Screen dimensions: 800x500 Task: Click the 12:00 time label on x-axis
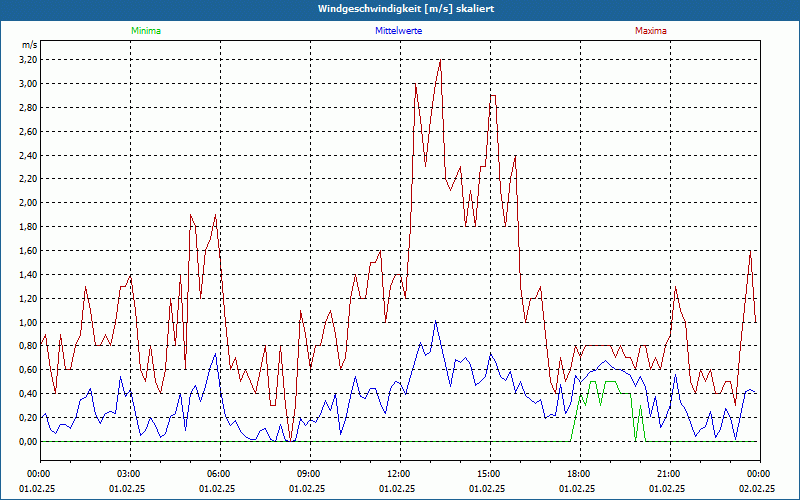[x=396, y=474]
